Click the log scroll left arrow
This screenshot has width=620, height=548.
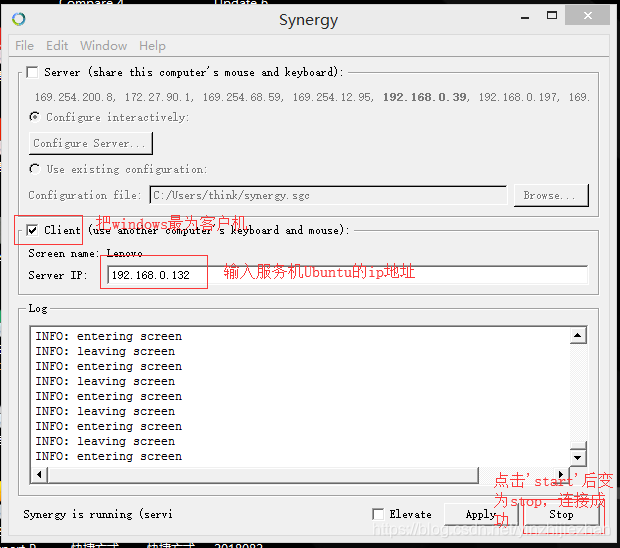(39, 474)
